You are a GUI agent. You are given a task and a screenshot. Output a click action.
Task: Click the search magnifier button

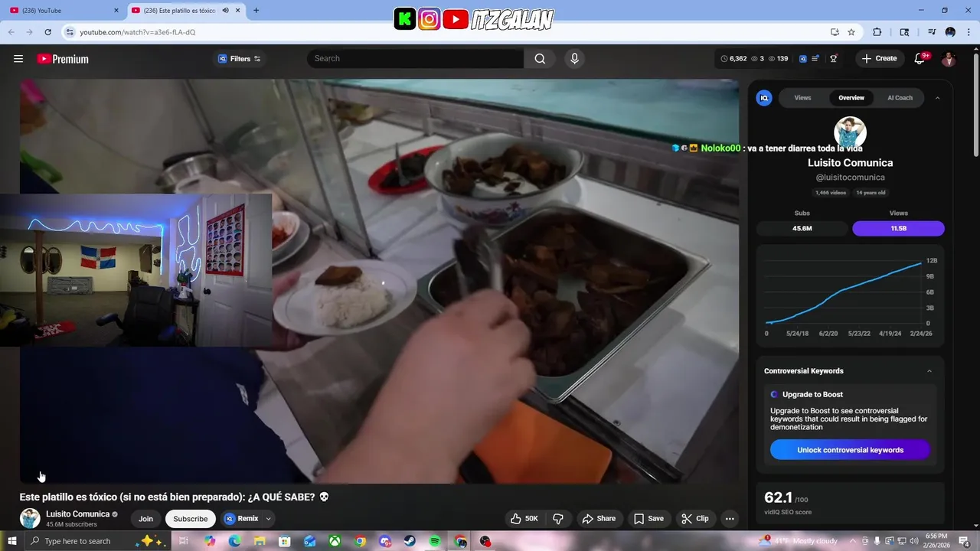(x=540, y=59)
